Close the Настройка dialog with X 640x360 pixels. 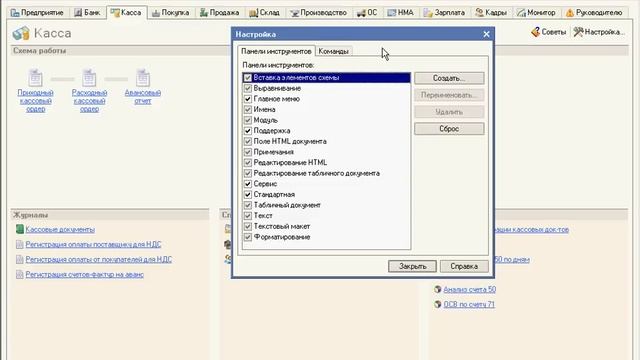pos(486,34)
